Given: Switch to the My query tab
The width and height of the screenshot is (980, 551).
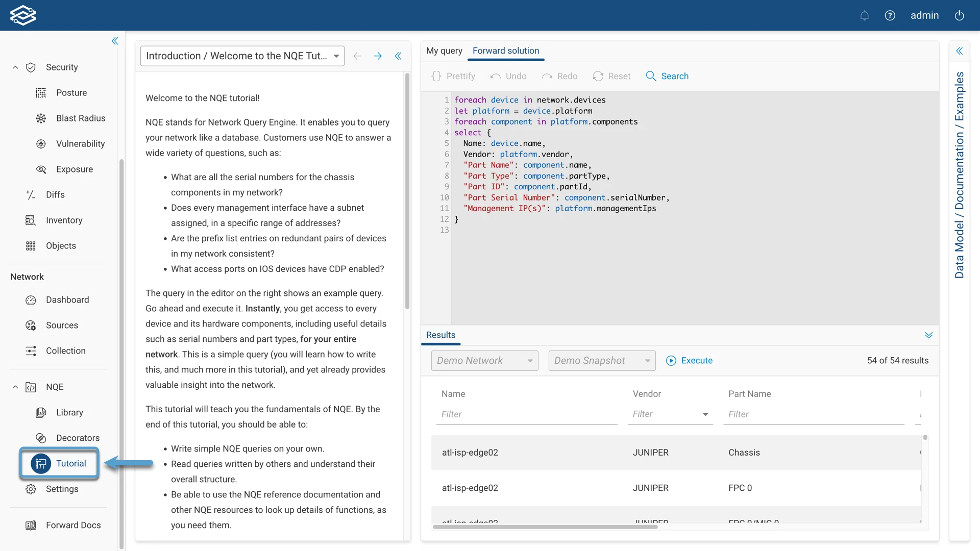Looking at the screenshot, I should point(444,51).
